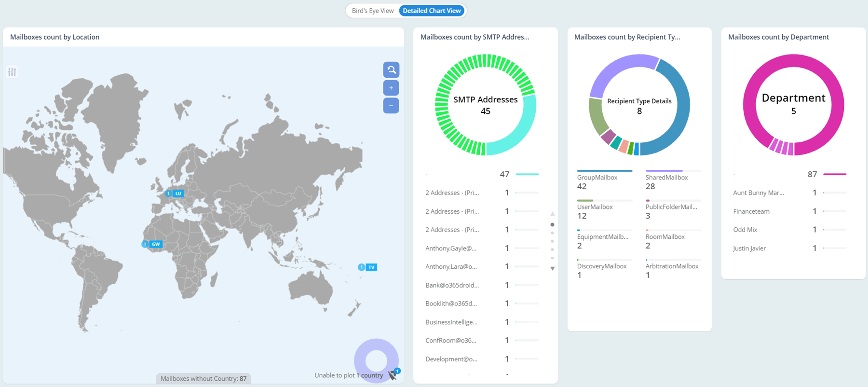The image size is (868, 387).
Task: Click the Anthony.Lara@o... SMTP row
Action: coord(482,266)
